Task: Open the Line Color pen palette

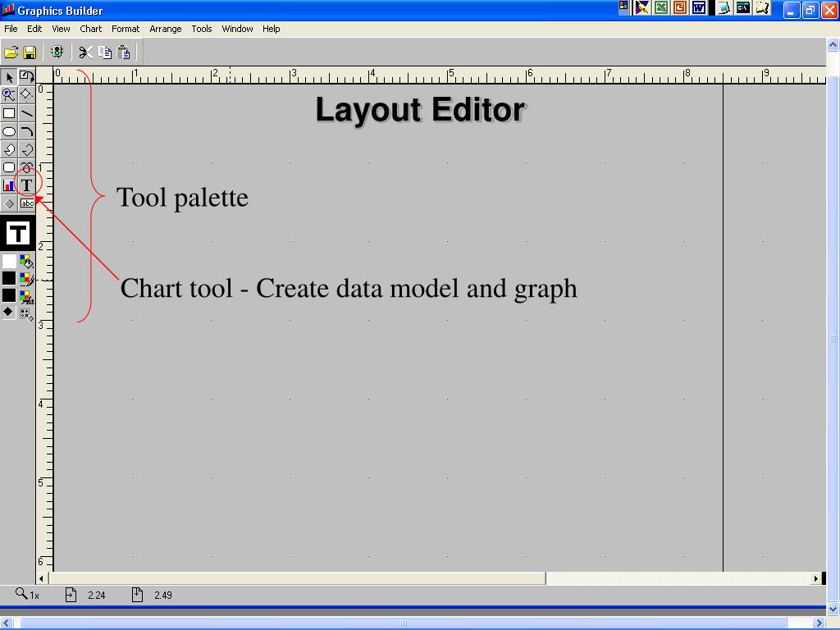Action: pos(26,279)
